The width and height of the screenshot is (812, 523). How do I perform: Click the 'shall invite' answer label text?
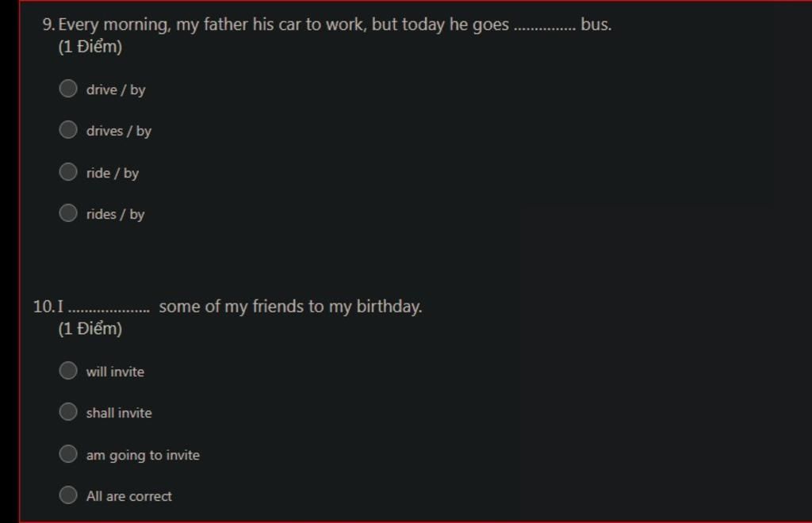click(x=119, y=413)
